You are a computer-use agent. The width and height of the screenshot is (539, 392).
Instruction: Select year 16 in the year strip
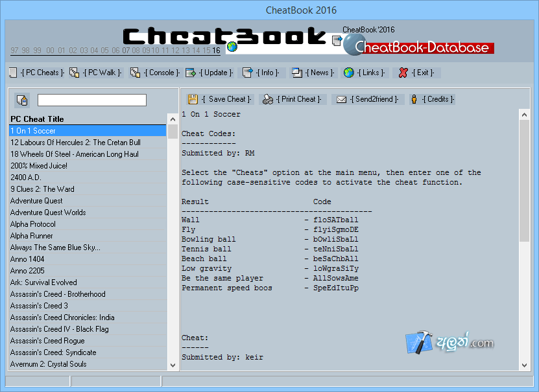click(216, 51)
